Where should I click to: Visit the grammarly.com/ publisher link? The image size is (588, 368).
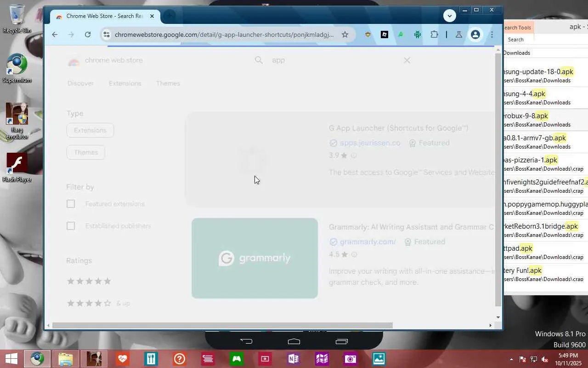coord(367,242)
